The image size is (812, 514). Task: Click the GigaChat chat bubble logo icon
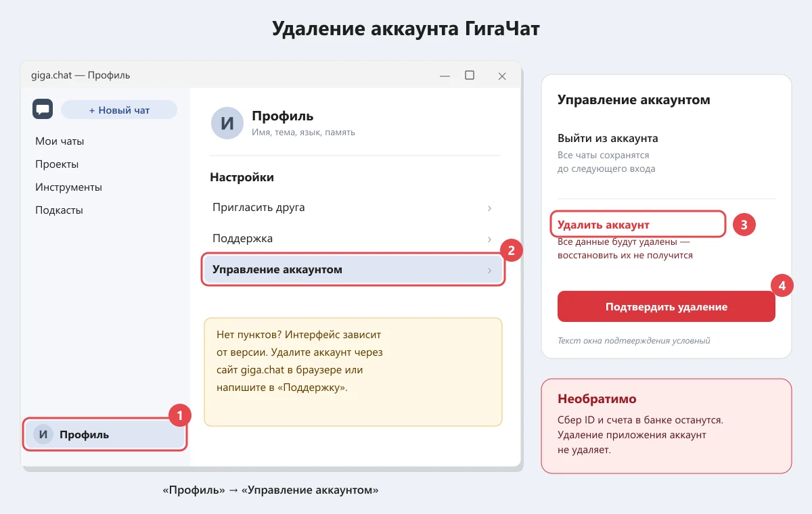coord(43,109)
